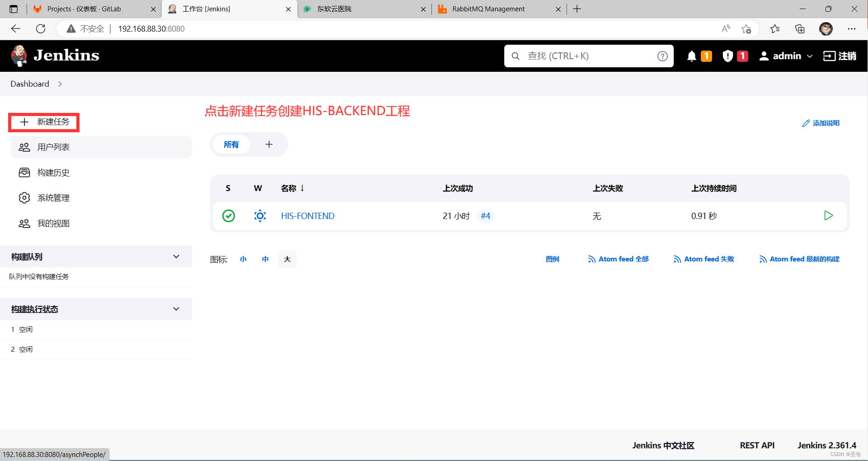The image size is (868, 461).
Task: Click the 构建执行状态 heading link
Action: (x=35, y=309)
